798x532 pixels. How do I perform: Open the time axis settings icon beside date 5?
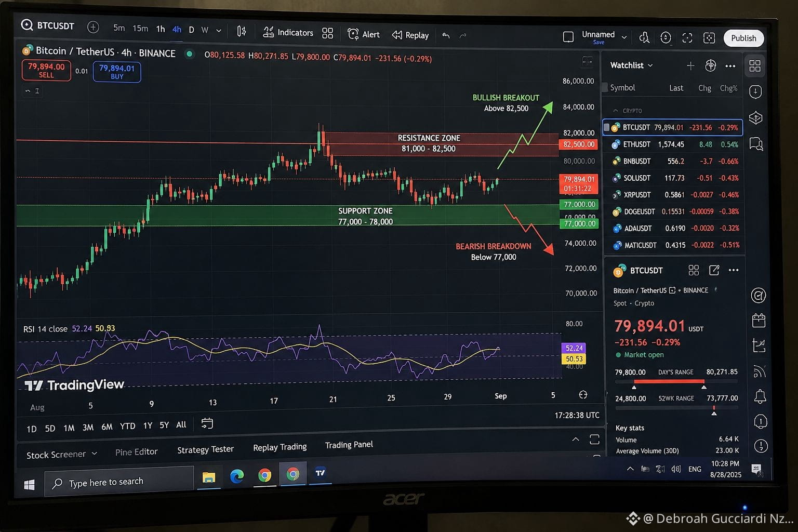(x=583, y=395)
